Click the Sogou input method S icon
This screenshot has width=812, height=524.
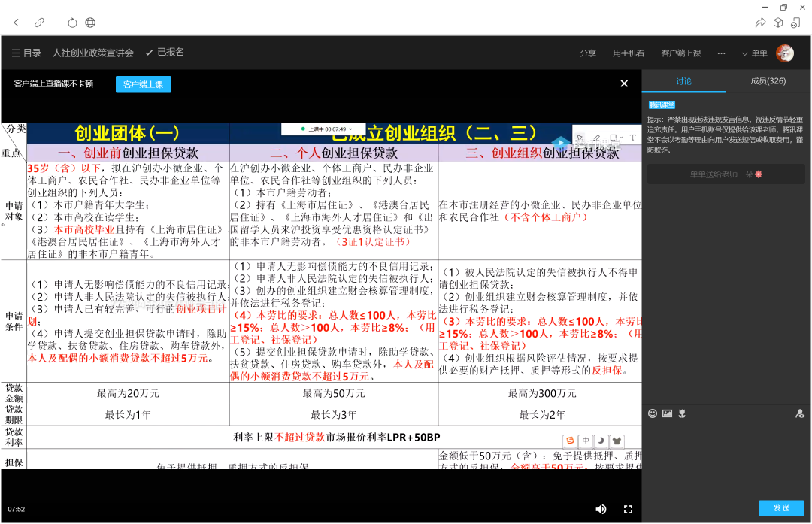coord(570,440)
